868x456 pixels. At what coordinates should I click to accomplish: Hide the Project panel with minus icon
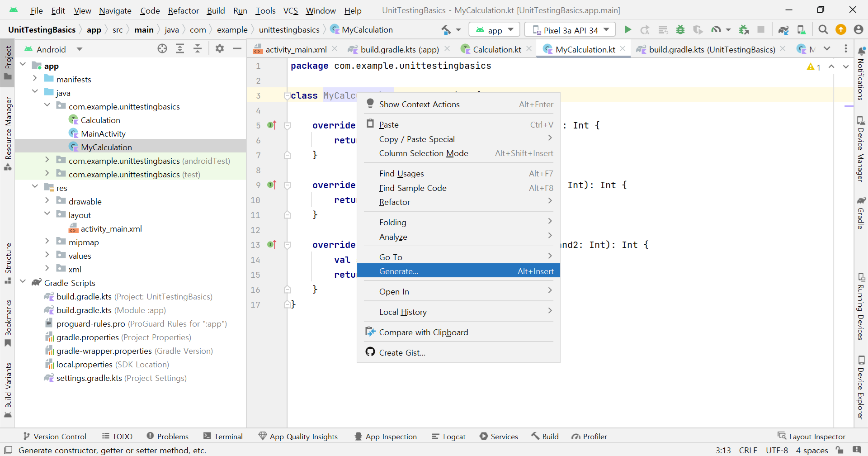pos(237,49)
